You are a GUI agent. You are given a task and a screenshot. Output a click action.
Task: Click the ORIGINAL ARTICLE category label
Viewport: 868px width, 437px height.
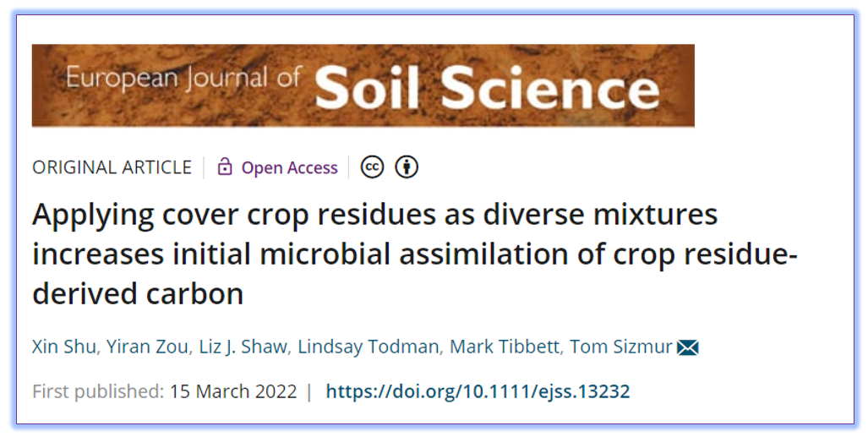(112, 167)
